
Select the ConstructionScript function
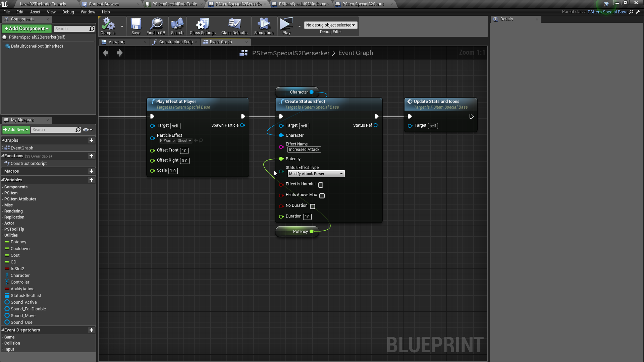point(29,164)
